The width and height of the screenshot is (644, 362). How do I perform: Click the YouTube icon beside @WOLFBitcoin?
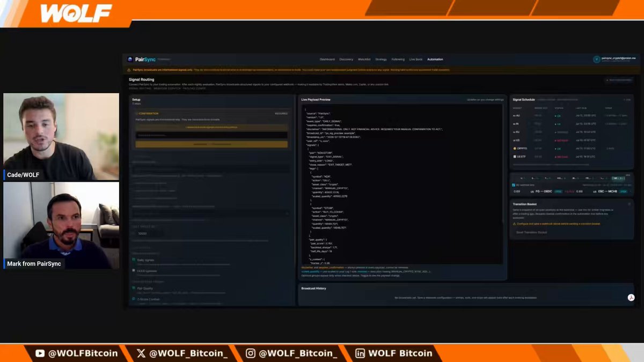pos(40,353)
